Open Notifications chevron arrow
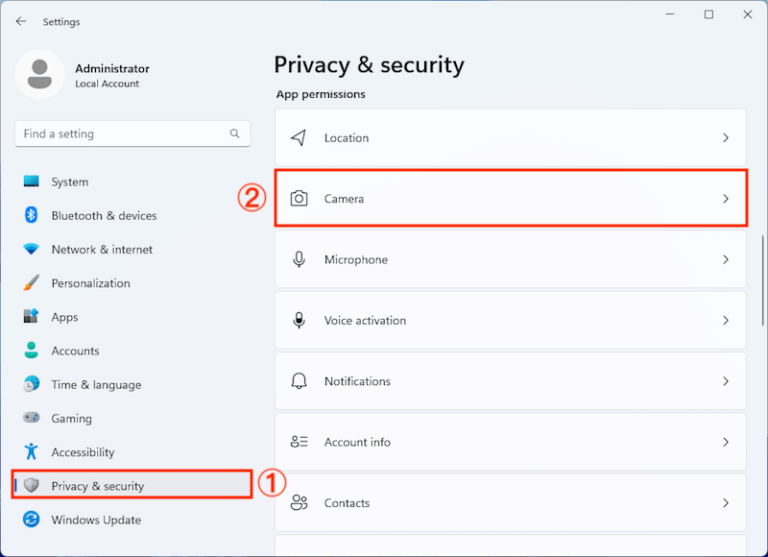Screen dimensions: 768x557 click(726, 382)
